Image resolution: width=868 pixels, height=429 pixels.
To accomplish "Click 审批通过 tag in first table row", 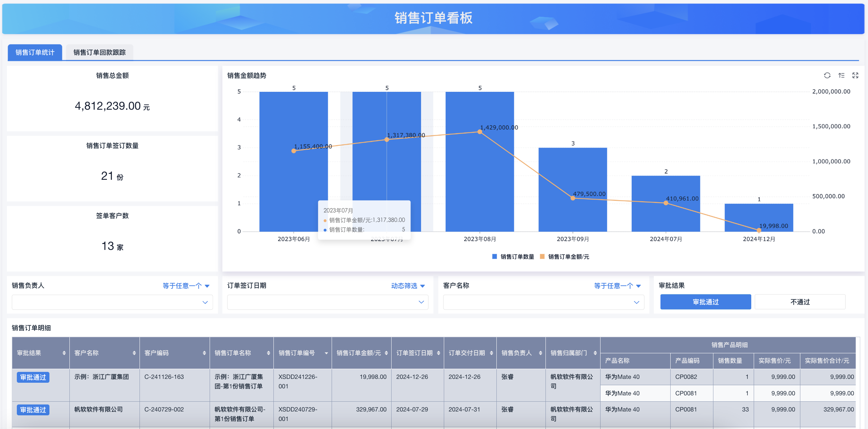I will coord(33,377).
